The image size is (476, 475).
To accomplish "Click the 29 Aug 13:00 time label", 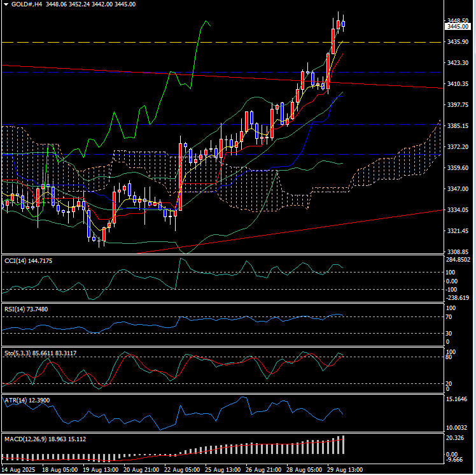I will point(345,469).
